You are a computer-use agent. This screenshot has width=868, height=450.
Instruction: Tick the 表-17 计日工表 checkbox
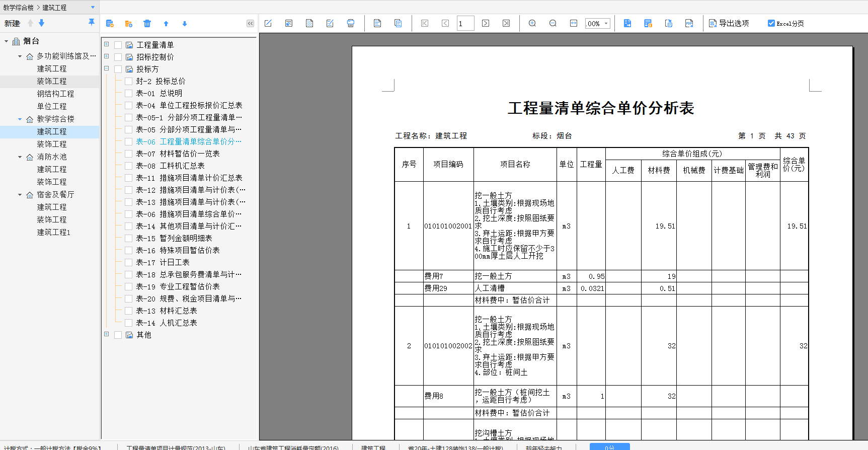click(128, 262)
